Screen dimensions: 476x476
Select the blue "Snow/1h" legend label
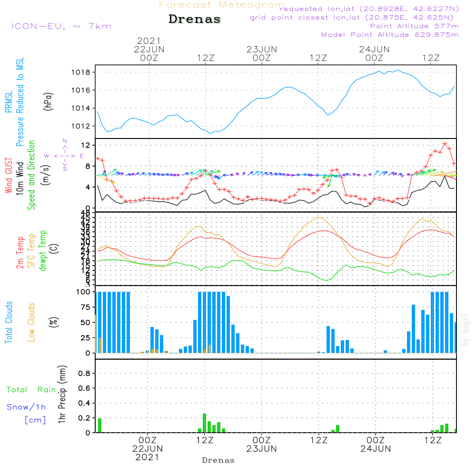tap(26, 407)
